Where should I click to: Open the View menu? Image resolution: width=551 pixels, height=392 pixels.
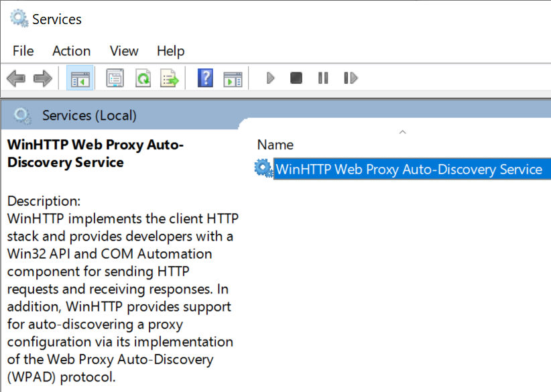click(x=124, y=51)
